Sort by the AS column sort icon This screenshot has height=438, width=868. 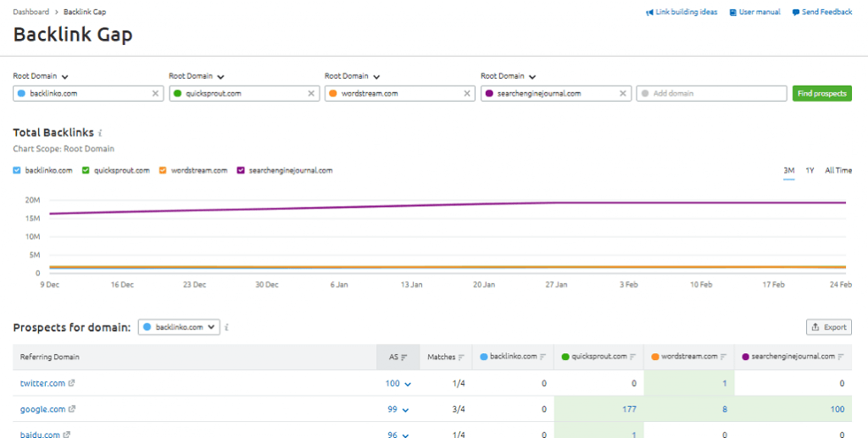click(x=404, y=358)
